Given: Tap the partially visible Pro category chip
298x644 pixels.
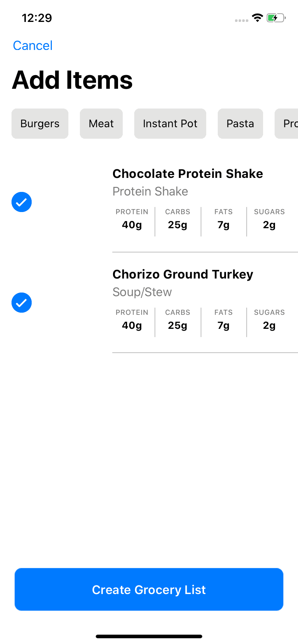Looking at the screenshot, I should point(286,124).
